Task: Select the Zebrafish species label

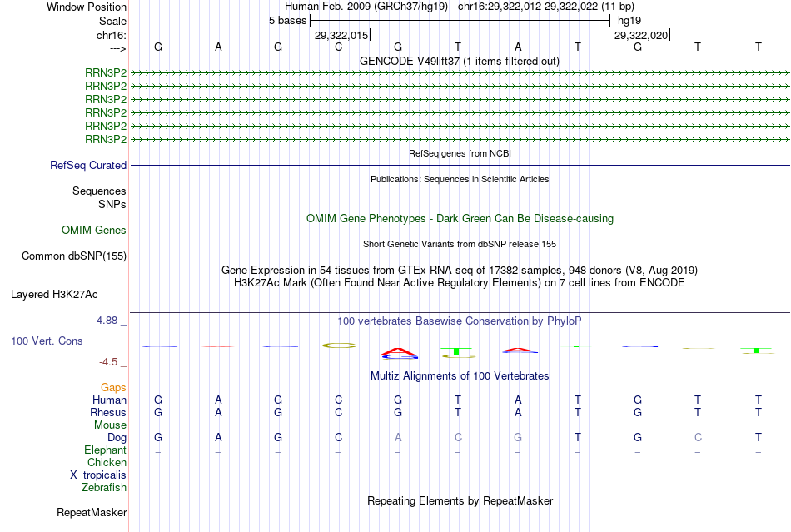Action: click(x=103, y=488)
